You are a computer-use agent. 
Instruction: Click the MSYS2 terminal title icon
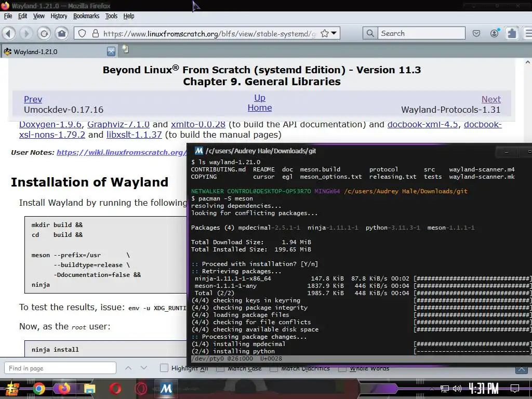[199, 151]
